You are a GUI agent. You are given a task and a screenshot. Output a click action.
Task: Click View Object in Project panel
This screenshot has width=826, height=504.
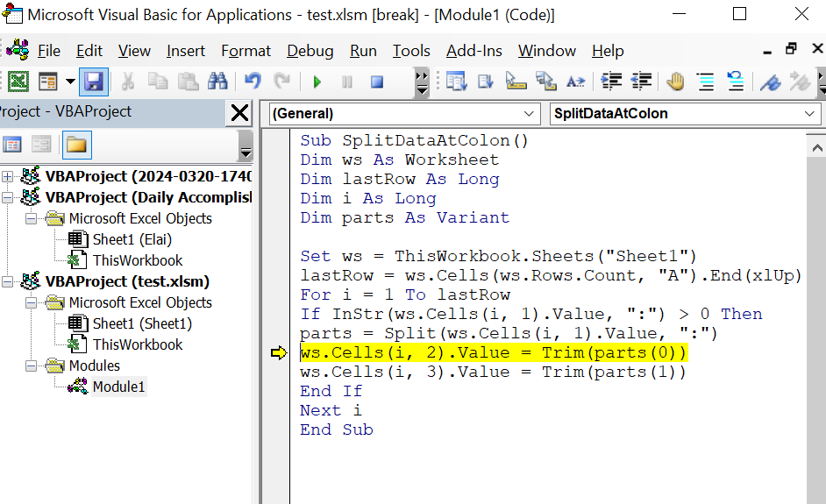pos(41,145)
